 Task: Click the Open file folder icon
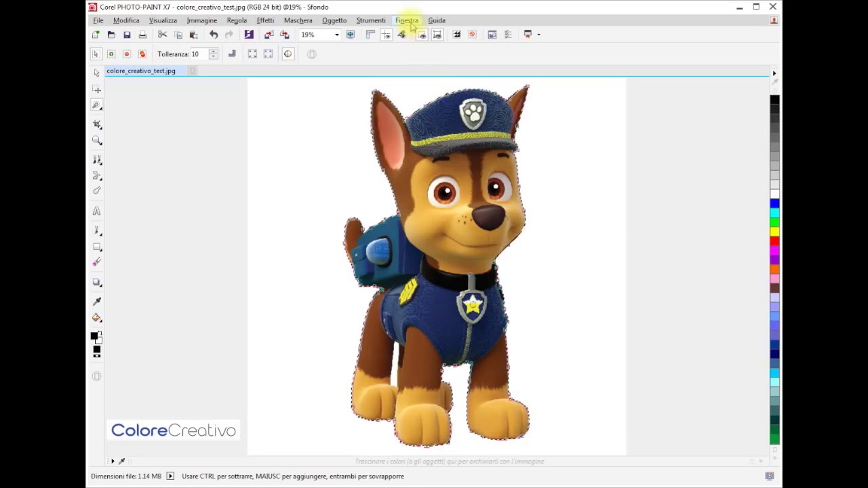(x=111, y=35)
